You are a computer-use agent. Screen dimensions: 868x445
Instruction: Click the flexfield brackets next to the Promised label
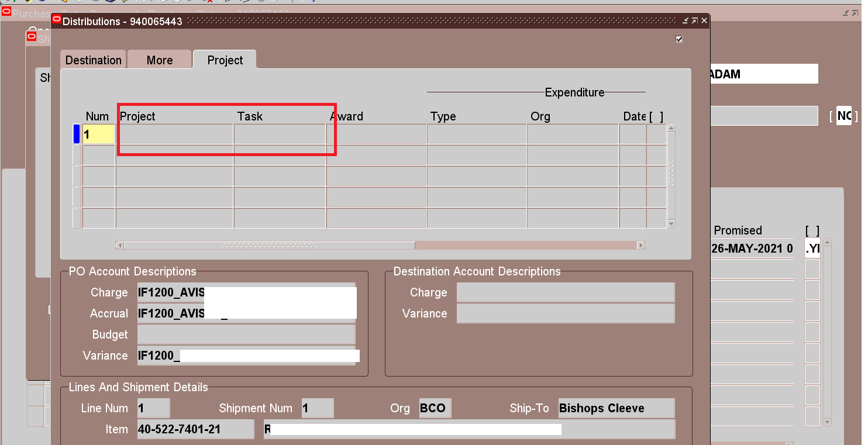[x=812, y=230]
